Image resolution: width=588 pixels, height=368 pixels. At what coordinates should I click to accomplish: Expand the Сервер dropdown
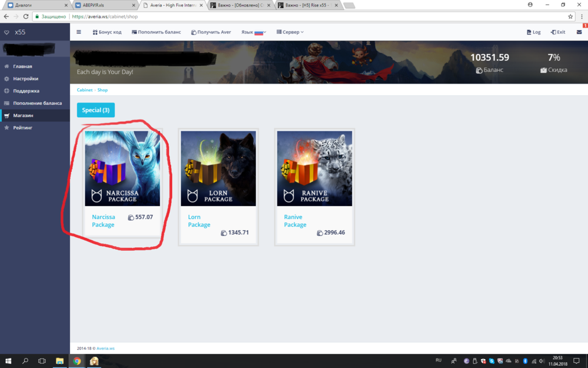coord(290,32)
